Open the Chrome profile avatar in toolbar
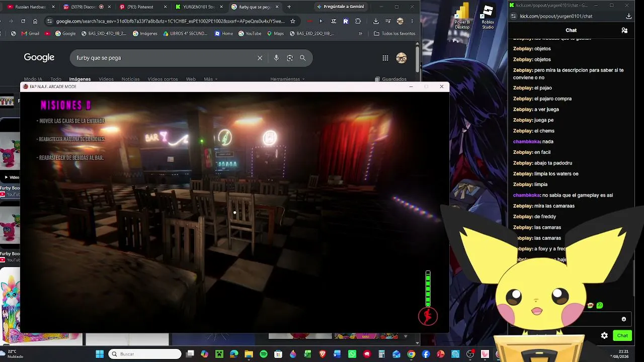 pos(400,21)
